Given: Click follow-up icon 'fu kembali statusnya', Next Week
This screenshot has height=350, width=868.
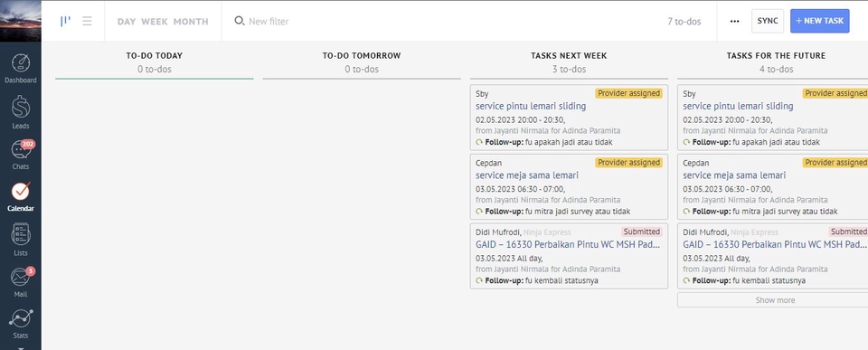Looking at the screenshot, I should [479, 280].
